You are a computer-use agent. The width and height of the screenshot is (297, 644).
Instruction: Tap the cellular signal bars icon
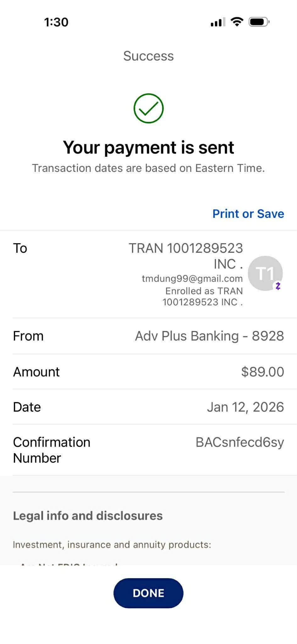pos(218,22)
